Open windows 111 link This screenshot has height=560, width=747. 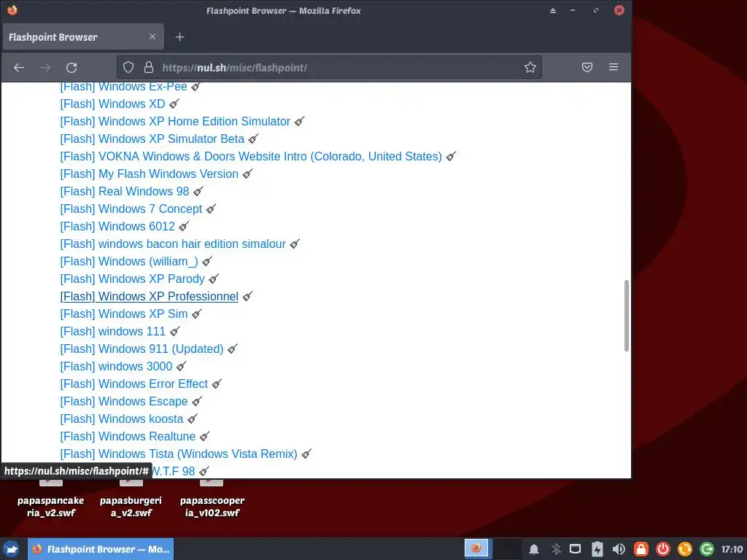point(113,332)
